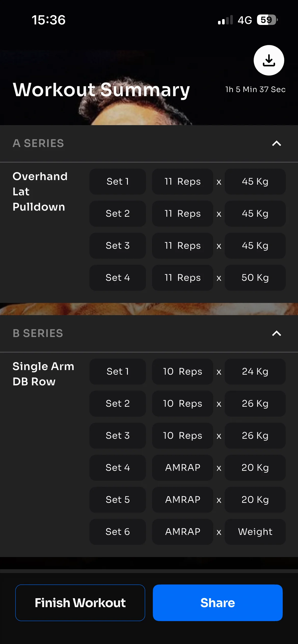Tap 10 Reps in DB Row Set 3
Image resolution: width=298 pixels, height=644 pixels.
[182, 435]
